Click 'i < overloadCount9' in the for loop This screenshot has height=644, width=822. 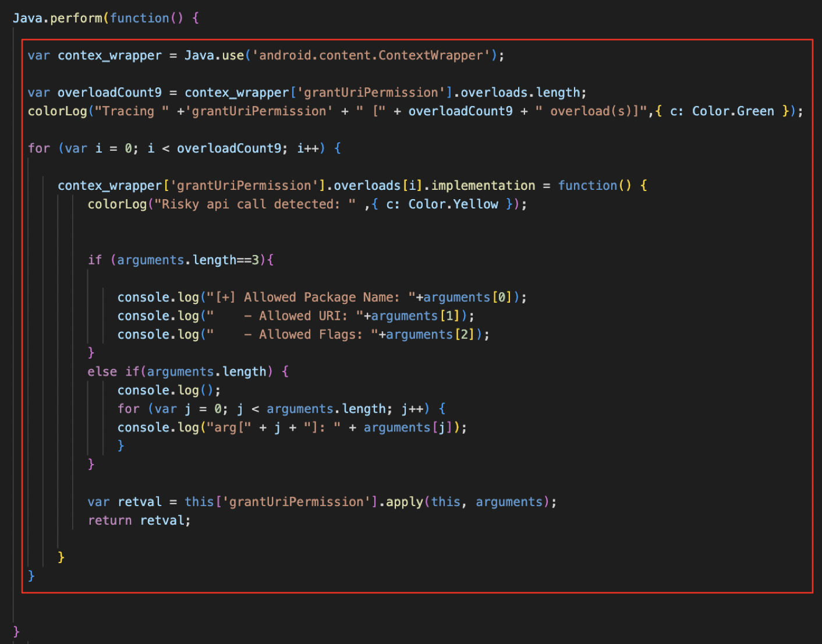tap(215, 148)
